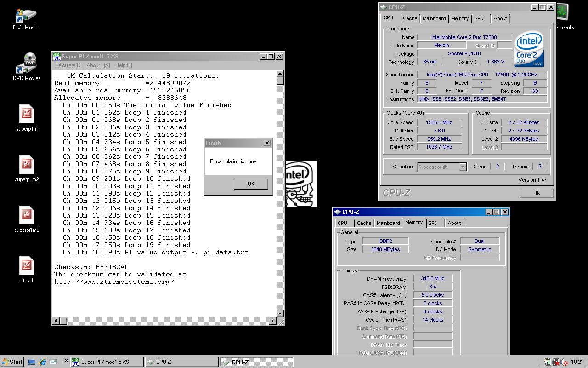Click the xtremesystems.org URL text

pos(114,282)
